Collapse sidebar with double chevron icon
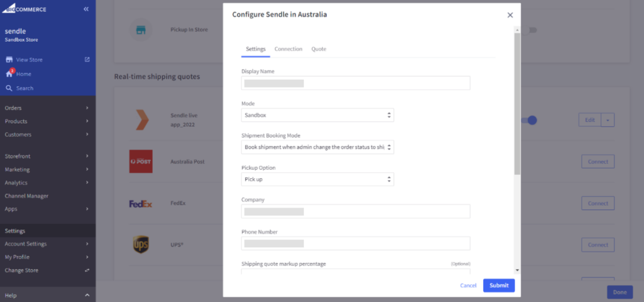This screenshot has height=302, width=644. click(x=86, y=9)
